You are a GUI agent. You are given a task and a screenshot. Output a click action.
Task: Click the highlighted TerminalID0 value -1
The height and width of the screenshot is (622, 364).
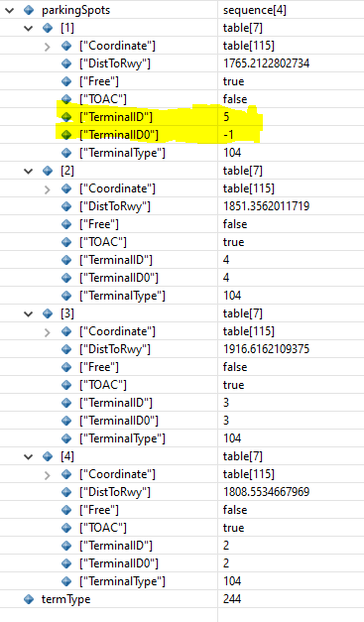click(228, 135)
